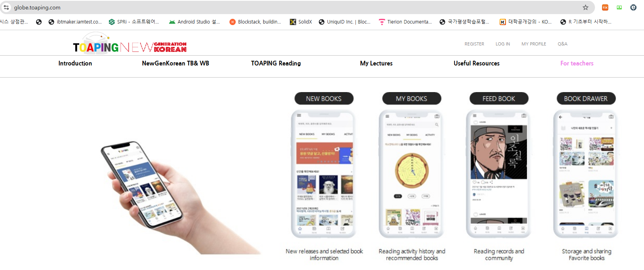Open the Android Studio bookmark
The width and height of the screenshot is (644, 270).
pos(194,22)
